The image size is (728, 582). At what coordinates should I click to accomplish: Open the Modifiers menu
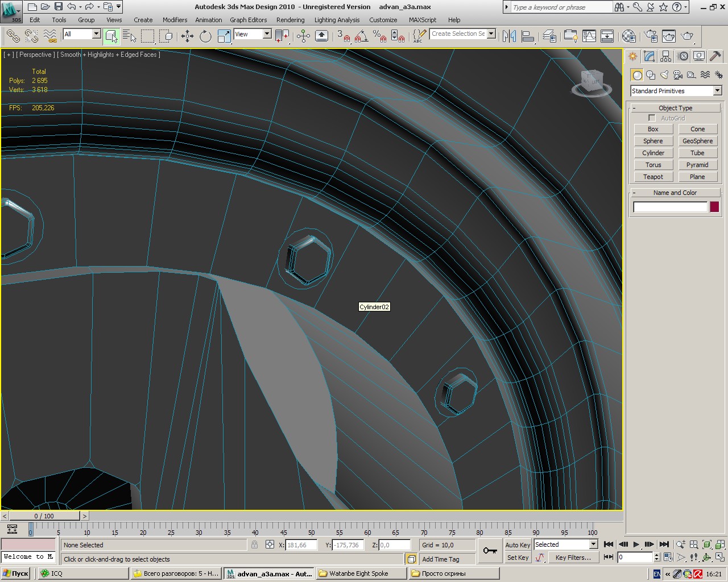click(175, 20)
